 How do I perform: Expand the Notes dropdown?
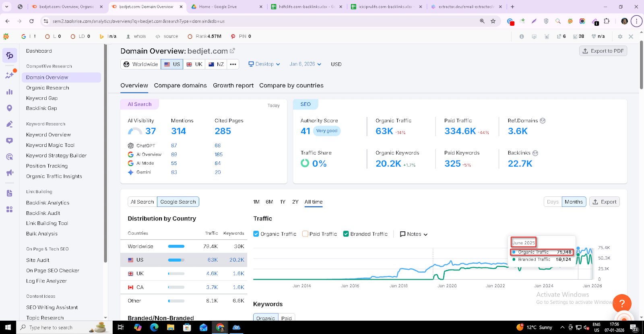(414, 234)
